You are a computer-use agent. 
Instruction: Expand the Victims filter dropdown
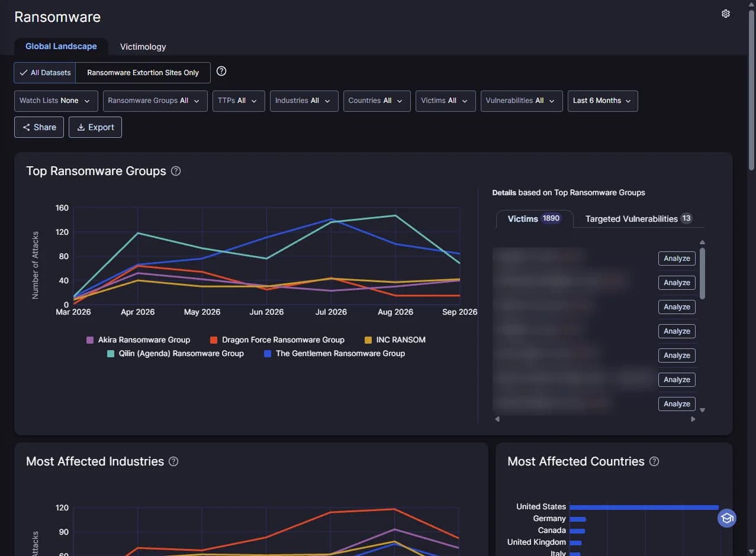point(445,101)
